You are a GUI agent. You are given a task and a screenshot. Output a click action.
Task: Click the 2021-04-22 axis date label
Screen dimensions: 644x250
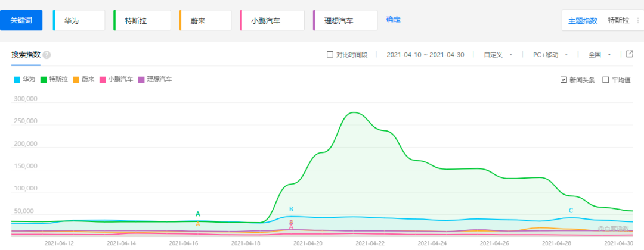pyautogui.click(x=370, y=243)
